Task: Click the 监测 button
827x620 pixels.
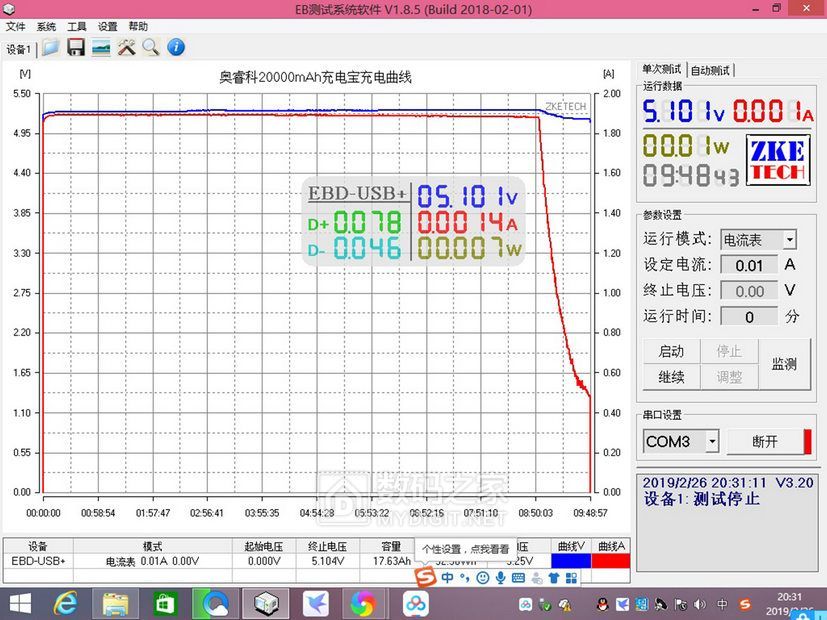Action: click(784, 364)
